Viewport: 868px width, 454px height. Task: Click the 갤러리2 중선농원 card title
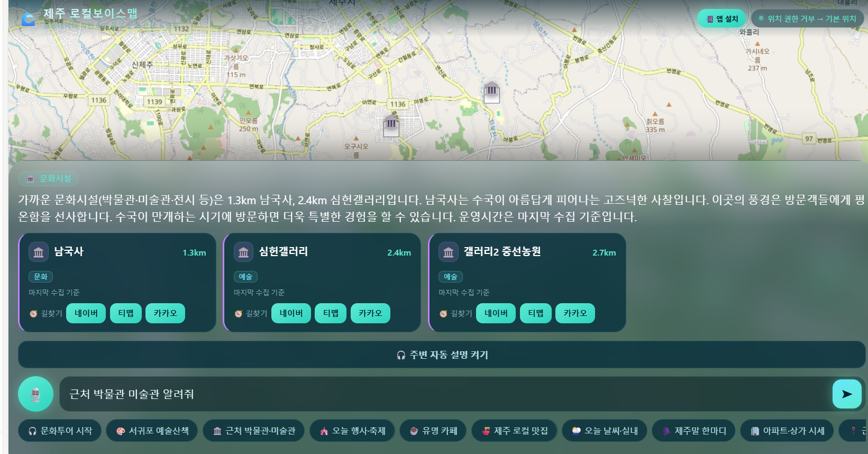click(x=502, y=251)
